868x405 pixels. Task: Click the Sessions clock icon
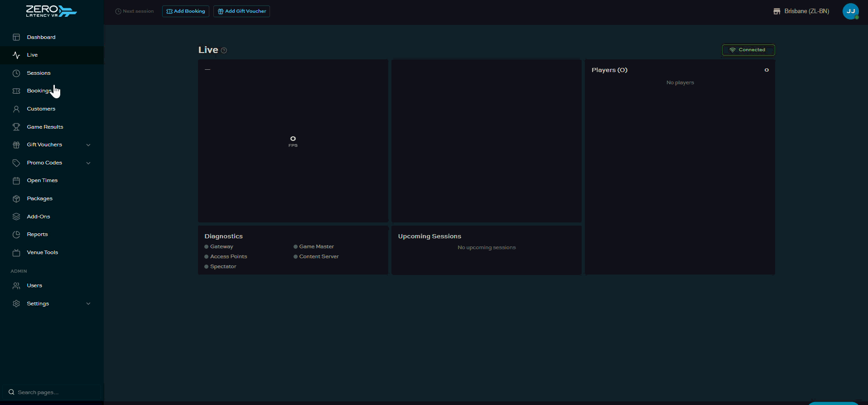(x=16, y=73)
